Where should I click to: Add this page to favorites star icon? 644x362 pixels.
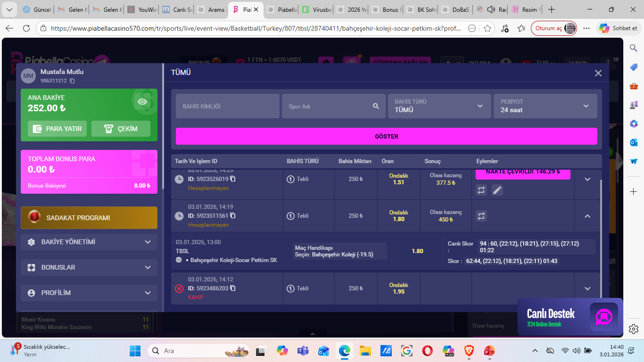click(x=487, y=28)
